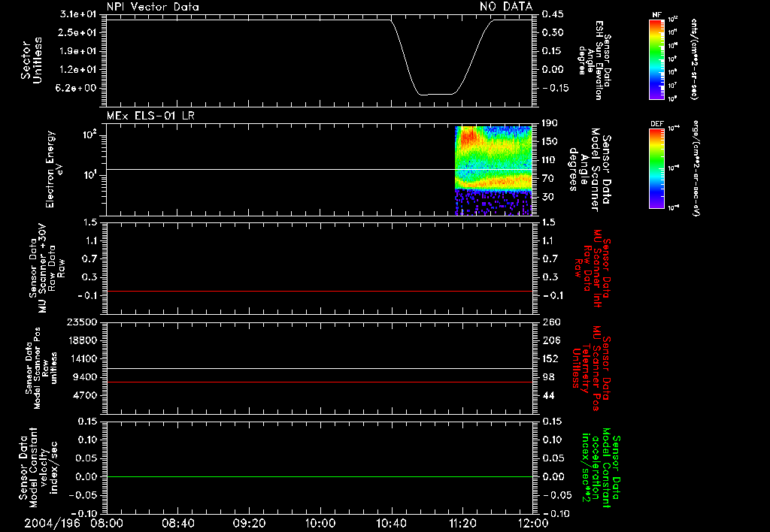Click the '-0.15' Sun elevation axis value
770x532 pixels.
point(556,89)
